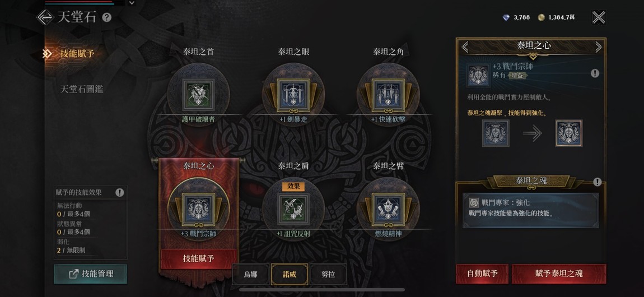Select the 泰坦之角 +1 快速砍擊 skill icon

pyautogui.click(x=388, y=93)
